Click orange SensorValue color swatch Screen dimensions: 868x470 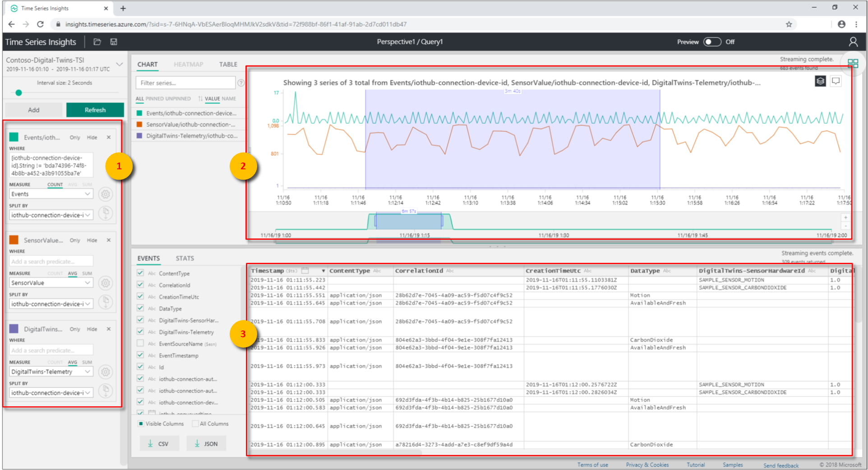[x=14, y=240]
